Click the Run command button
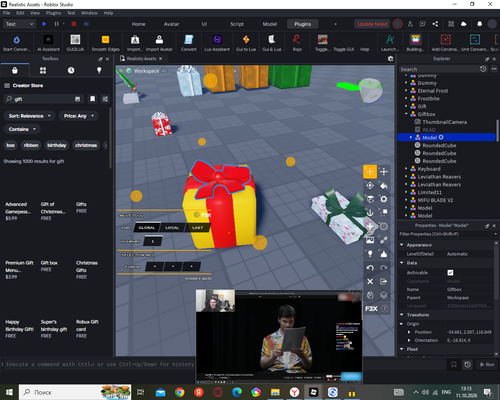 pyautogui.click(x=487, y=364)
